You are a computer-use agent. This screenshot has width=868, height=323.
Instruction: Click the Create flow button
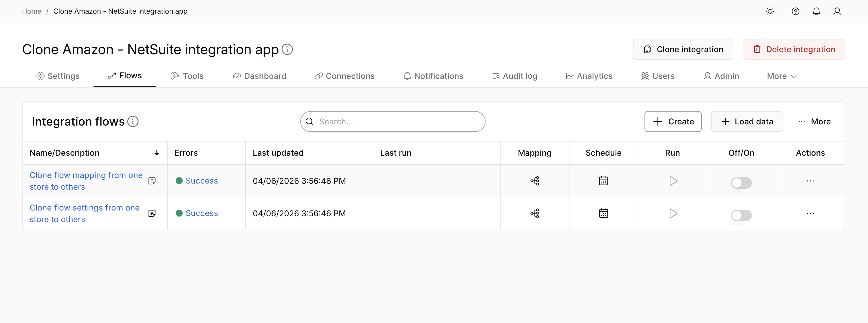click(x=673, y=121)
